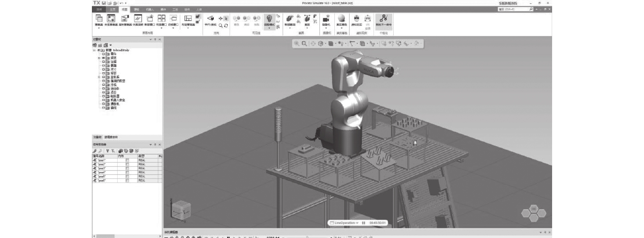Image resolution: width=644 pixels, height=238 pixels.
Task: Toggle visibility box of robot safety folder
Action: point(104,100)
